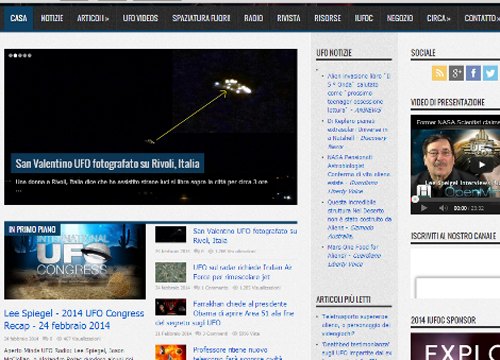
Task: Click the dark thumbnail beside San Valentino article
Action: [170, 234]
